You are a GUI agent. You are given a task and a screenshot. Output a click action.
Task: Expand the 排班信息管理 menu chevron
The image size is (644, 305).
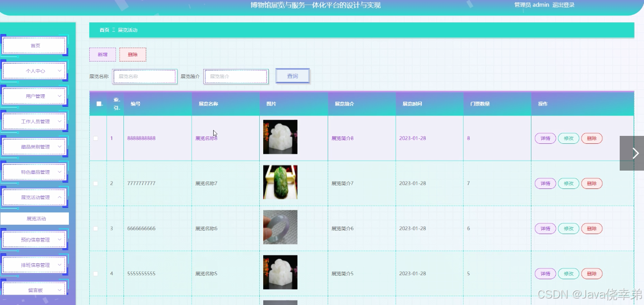pos(59,265)
